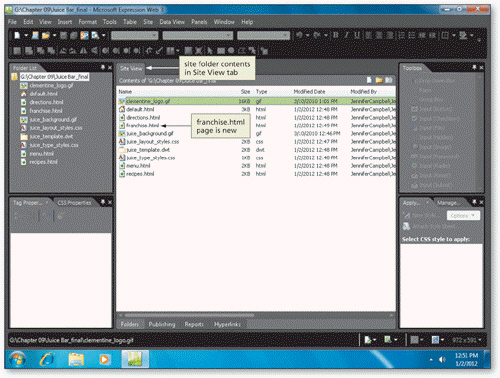500x378 pixels.
Task: Select recipes.html in Site View list
Action: (140, 174)
